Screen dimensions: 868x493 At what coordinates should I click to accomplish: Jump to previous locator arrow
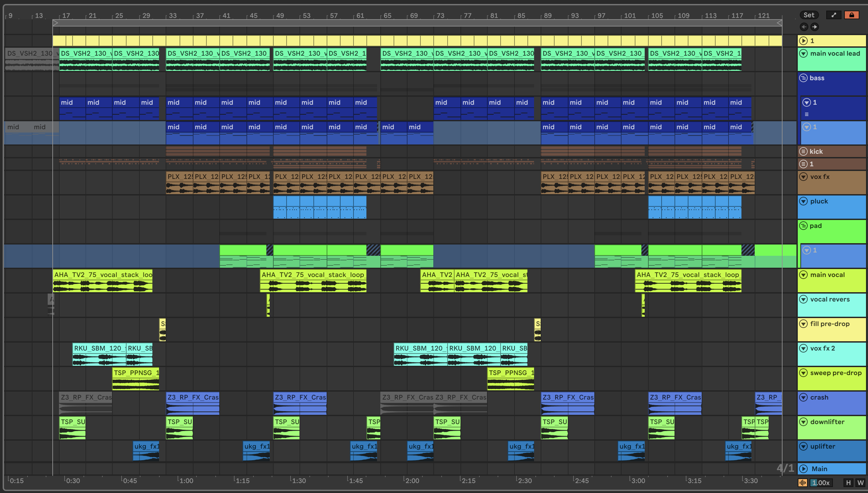804,27
